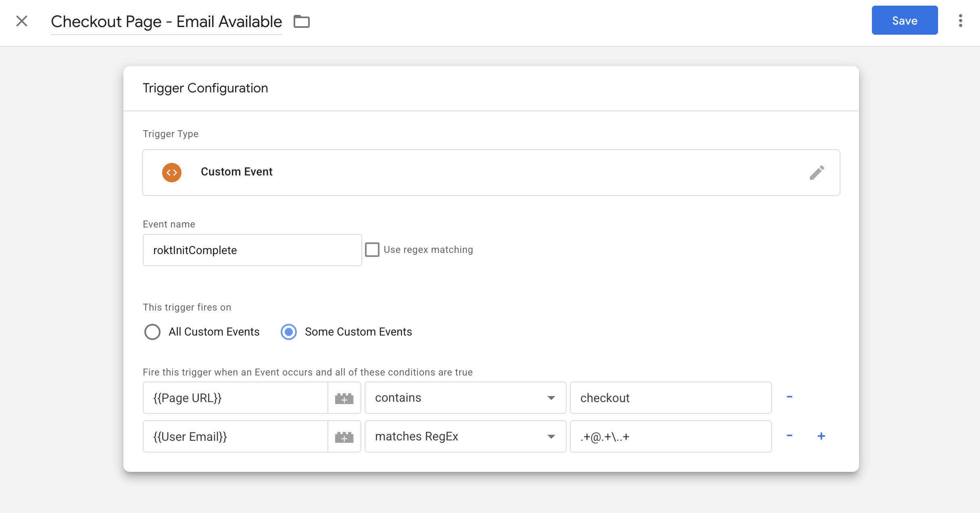The height and width of the screenshot is (513, 980).
Task: Open the contains operator dropdown
Action: click(465, 398)
